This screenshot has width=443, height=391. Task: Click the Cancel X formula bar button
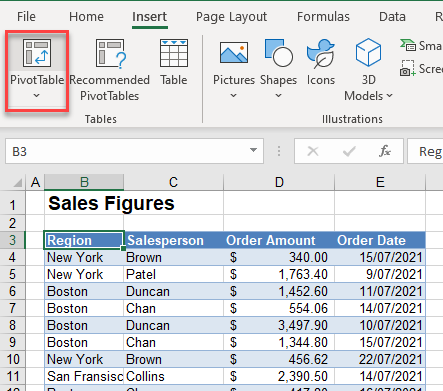(x=313, y=151)
